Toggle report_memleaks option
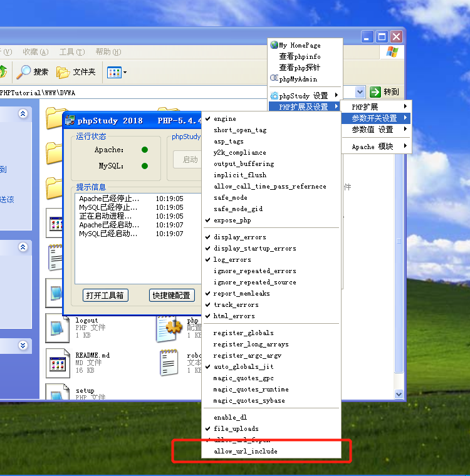Viewport: 470px width, 476px height. [x=271, y=294]
